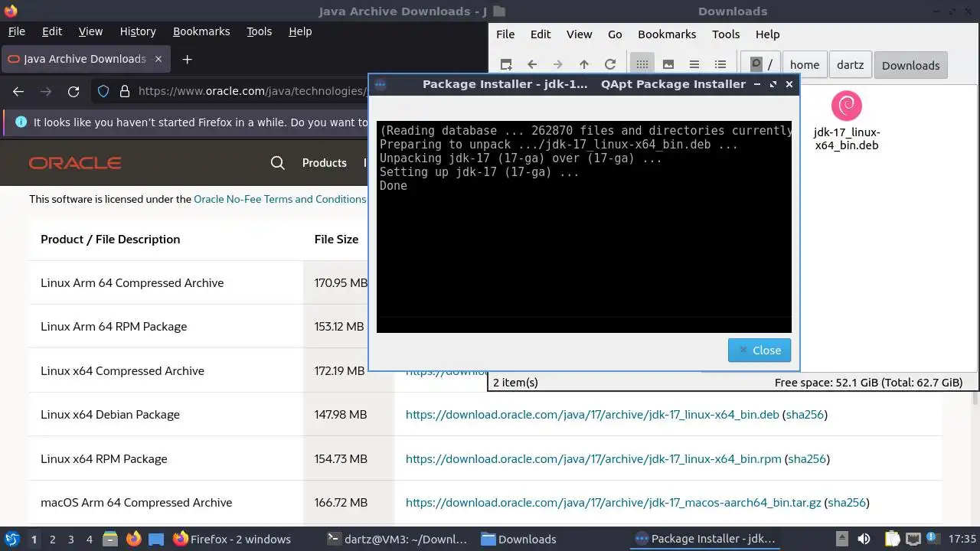The image size is (980, 551).
Task: Open file manager Edit menu
Action: point(541,34)
